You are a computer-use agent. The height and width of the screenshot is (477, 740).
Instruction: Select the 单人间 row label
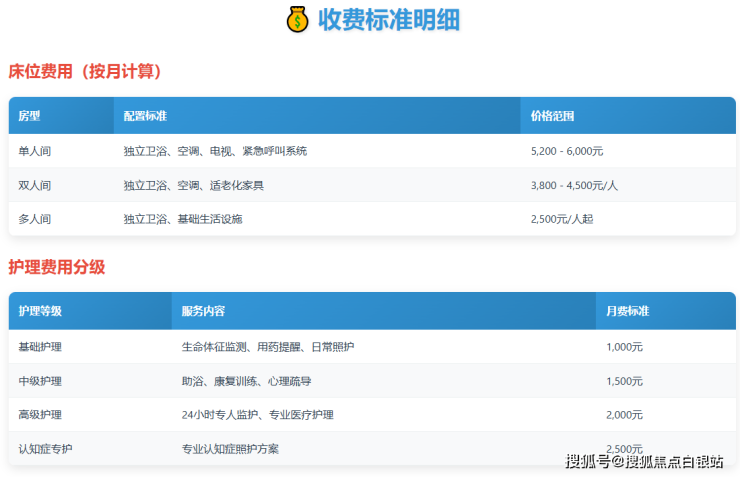(35, 152)
